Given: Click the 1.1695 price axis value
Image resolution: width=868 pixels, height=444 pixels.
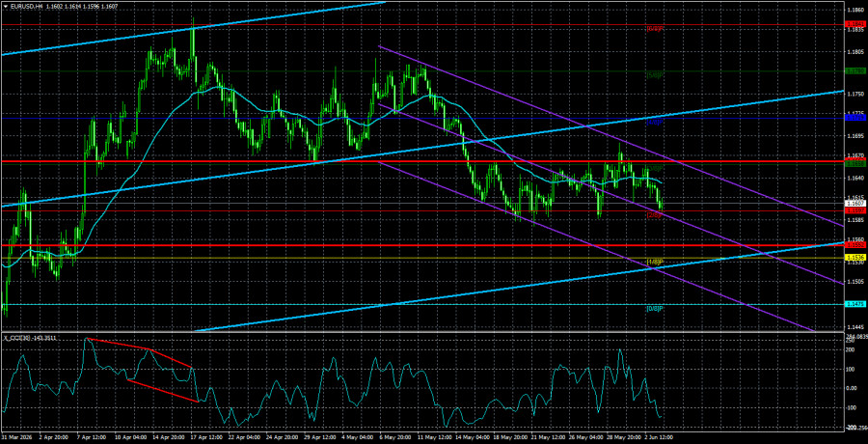Looking at the screenshot, I should (854, 136).
